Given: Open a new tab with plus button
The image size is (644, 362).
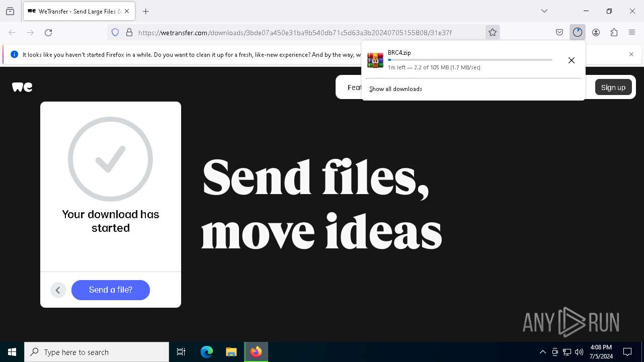Looking at the screenshot, I should pos(146,11).
